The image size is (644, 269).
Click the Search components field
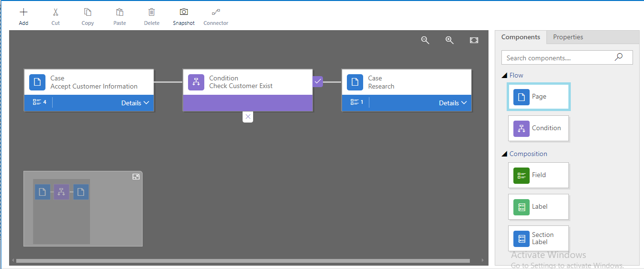pyautogui.click(x=567, y=57)
